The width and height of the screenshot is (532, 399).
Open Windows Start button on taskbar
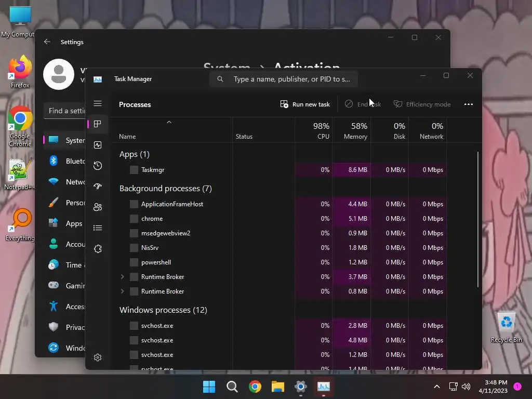click(x=209, y=387)
